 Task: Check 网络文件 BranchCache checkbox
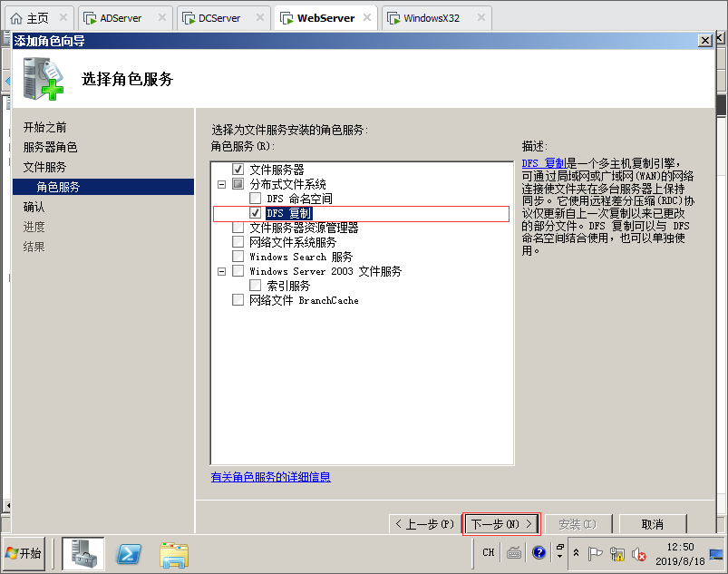click(238, 300)
